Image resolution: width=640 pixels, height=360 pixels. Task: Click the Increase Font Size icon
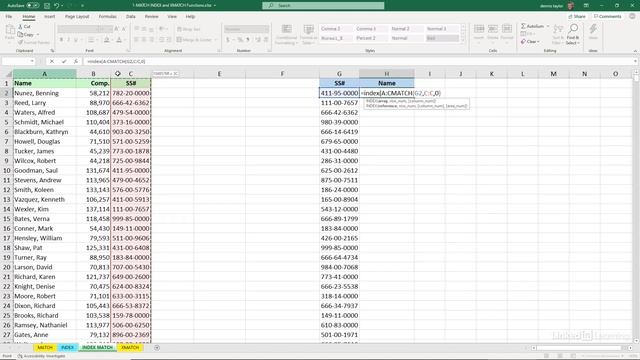click(117, 29)
